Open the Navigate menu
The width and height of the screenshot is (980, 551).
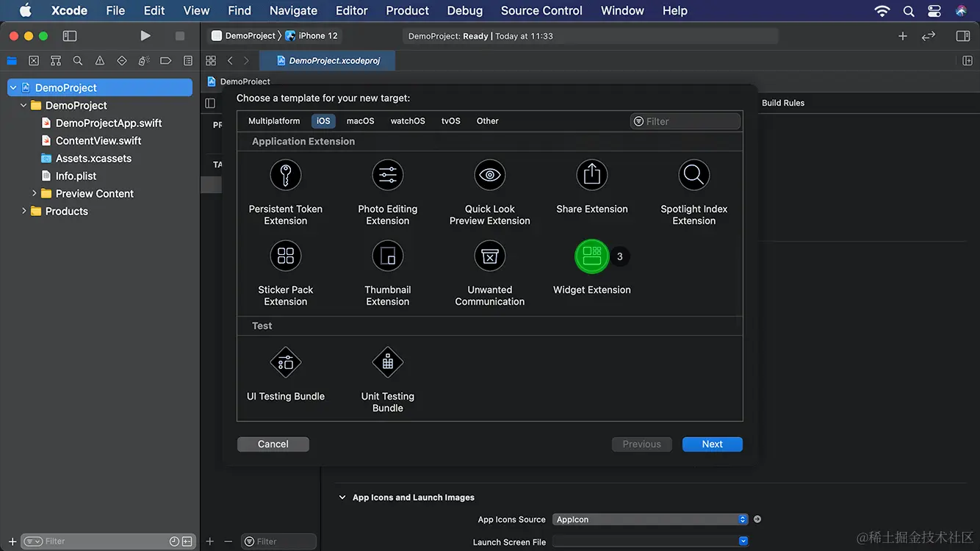click(293, 10)
